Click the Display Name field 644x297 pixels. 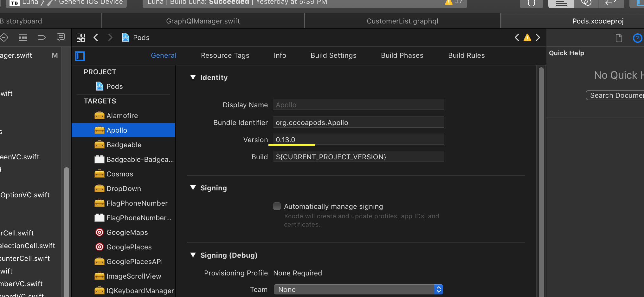tap(358, 105)
